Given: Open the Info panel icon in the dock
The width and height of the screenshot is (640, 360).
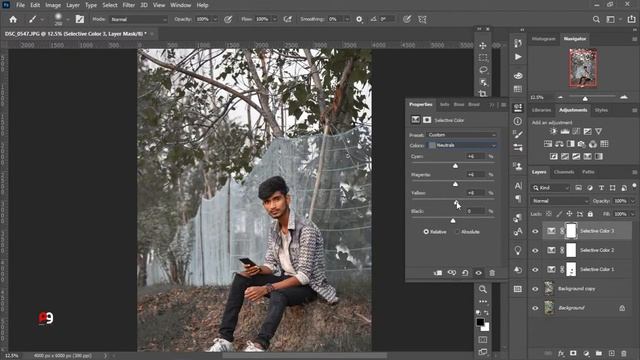Looking at the screenshot, I should [518, 121].
